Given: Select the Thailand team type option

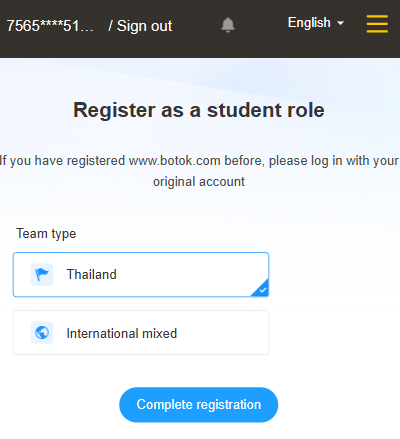Looking at the screenshot, I should (x=141, y=275).
